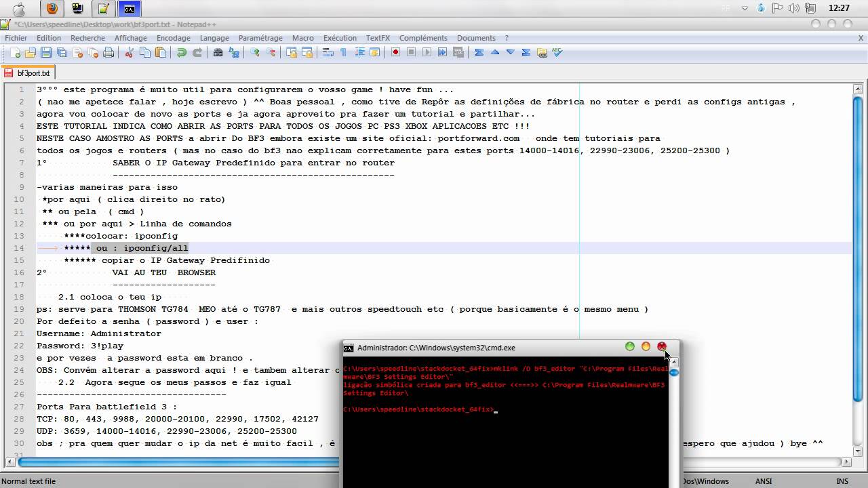
Task: Click the Open file folder icon
Action: point(30,53)
